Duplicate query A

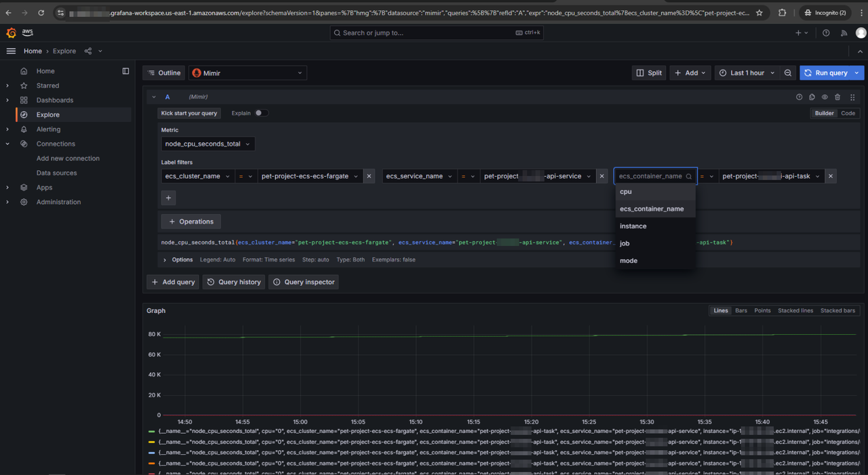point(812,97)
